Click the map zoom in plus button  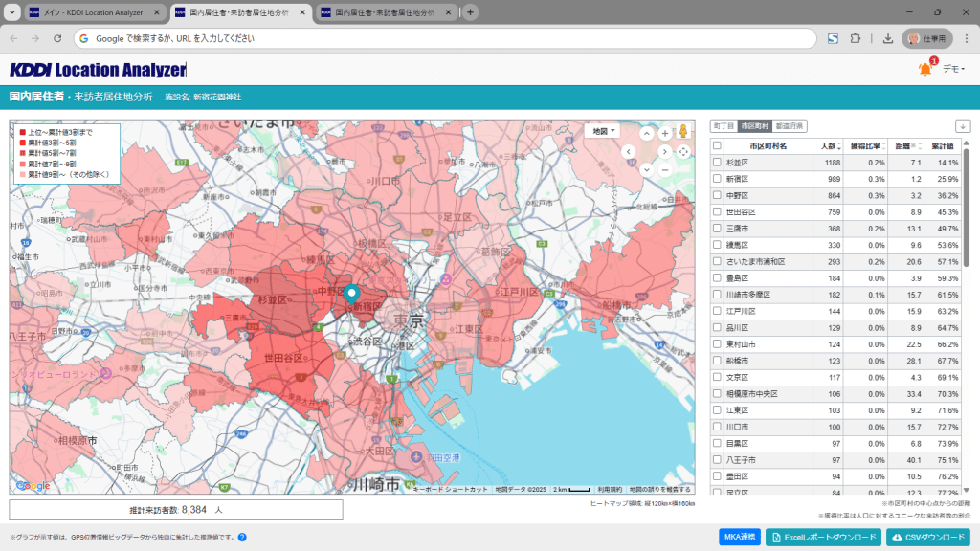pos(665,134)
